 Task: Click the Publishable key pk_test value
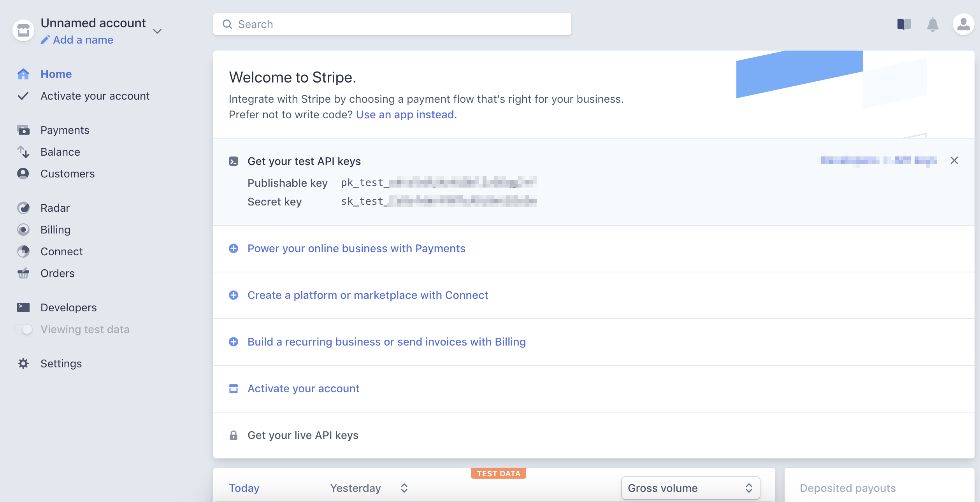pyautogui.click(x=439, y=182)
